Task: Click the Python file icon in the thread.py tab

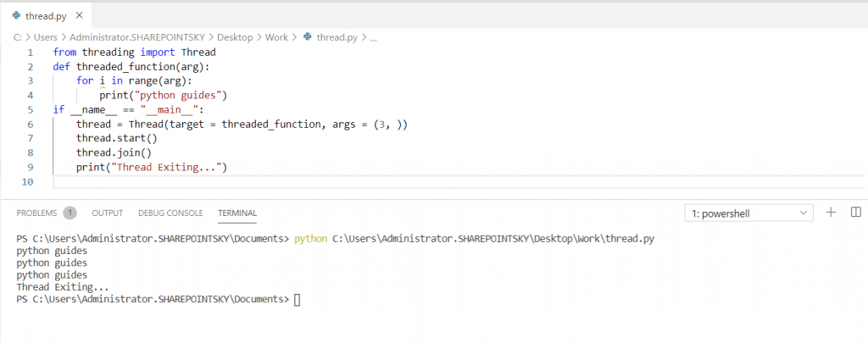Action: (17, 16)
